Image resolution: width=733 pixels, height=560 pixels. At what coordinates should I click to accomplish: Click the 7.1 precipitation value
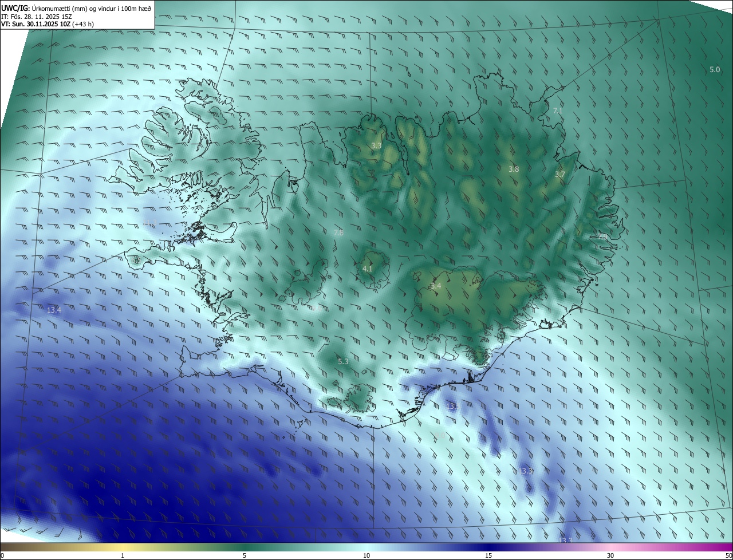(x=558, y=111)
